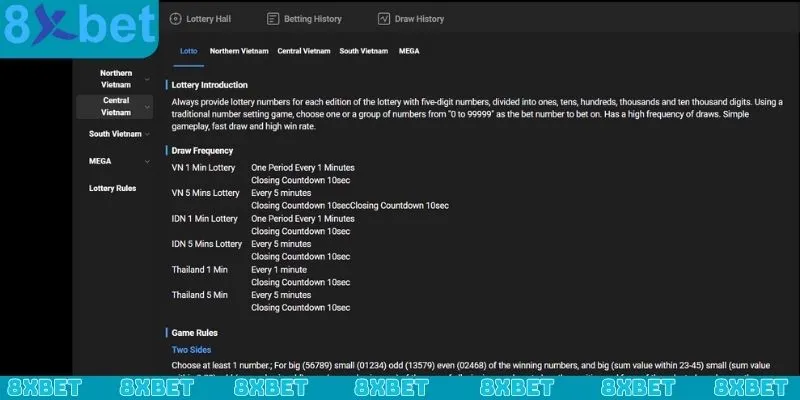This screenshot has width=800, height=400.
Task: Expand the MEGA sidebar chevron
Action: click(147, 160)
